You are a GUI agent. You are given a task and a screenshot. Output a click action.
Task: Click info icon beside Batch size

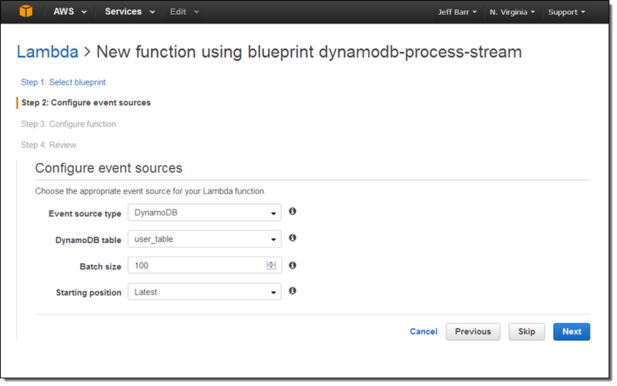click(x=292, y=265)
